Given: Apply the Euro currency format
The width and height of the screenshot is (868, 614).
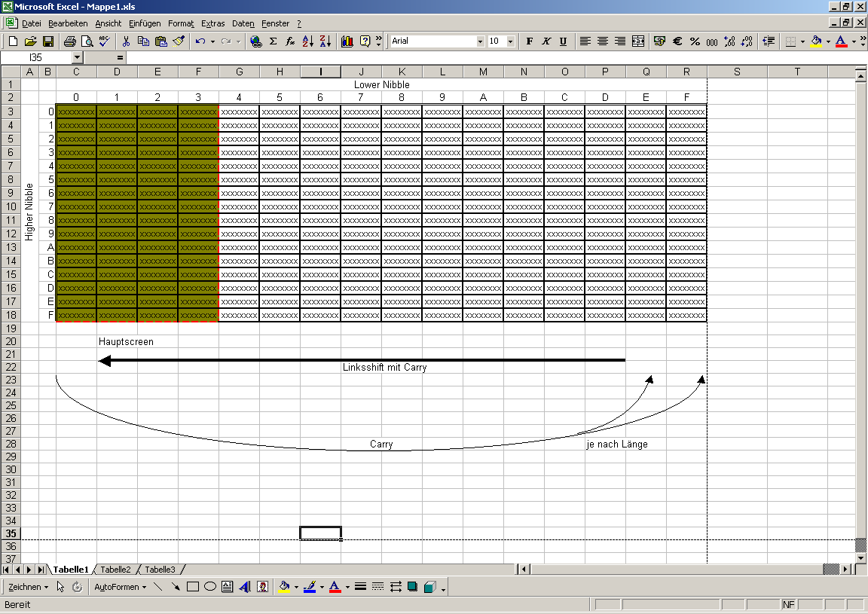Looking at the screenshot, I should point(677,41).
